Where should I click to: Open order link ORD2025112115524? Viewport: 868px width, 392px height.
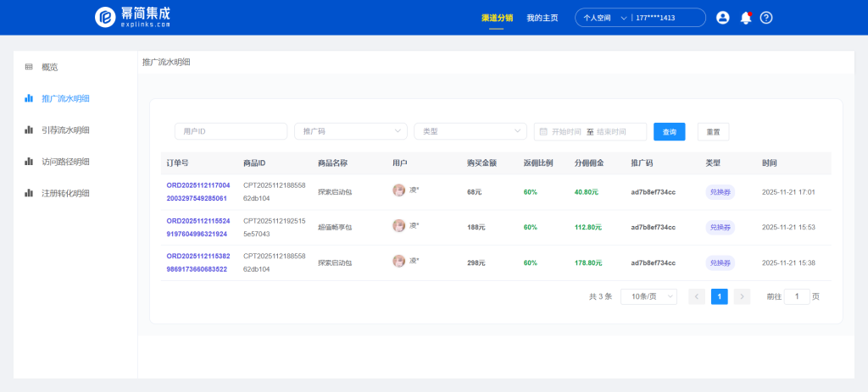pyautogui.click(x=198, y=221)
